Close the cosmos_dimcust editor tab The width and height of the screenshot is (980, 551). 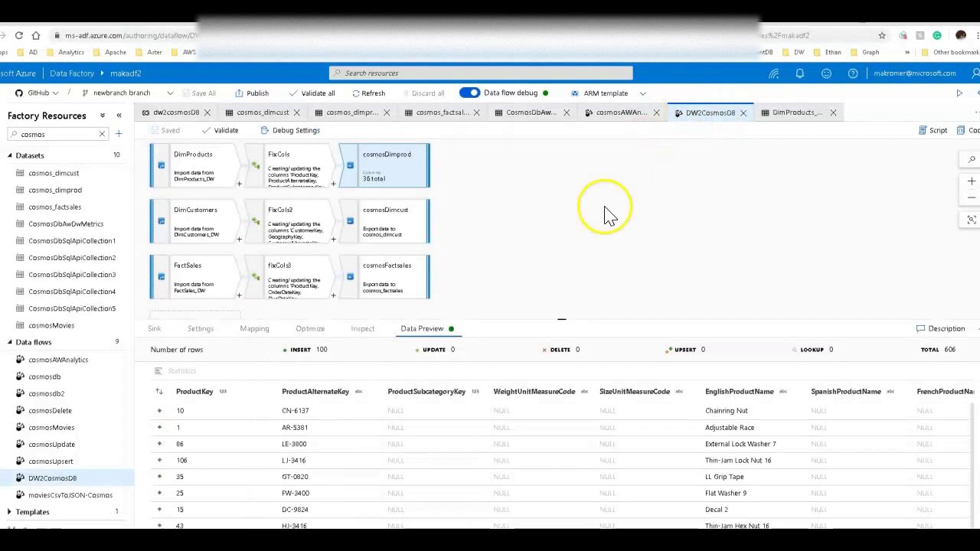coord(296,112)
